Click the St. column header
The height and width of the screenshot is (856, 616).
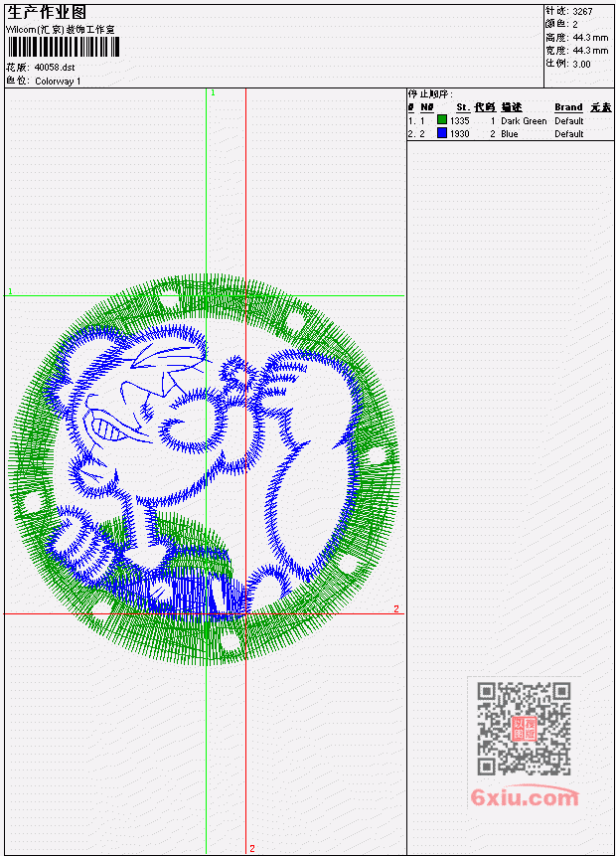click(x=463, y=107)
